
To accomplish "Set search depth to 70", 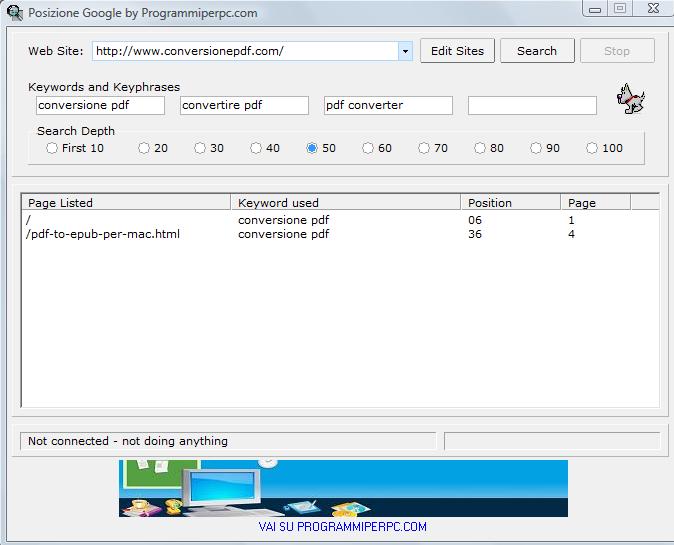I will (424, 148).
